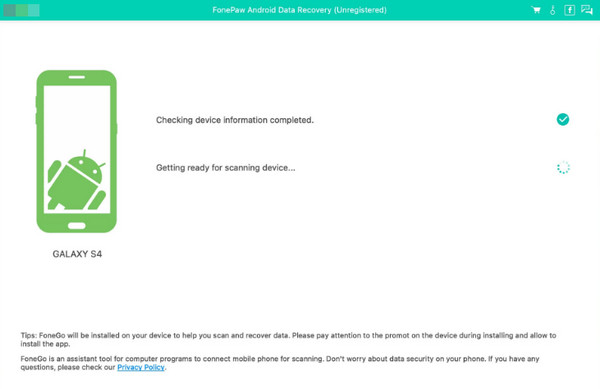Click the FoneGo assistant tool description paragraph
The image size is (600, 389).
pos(280,363)
